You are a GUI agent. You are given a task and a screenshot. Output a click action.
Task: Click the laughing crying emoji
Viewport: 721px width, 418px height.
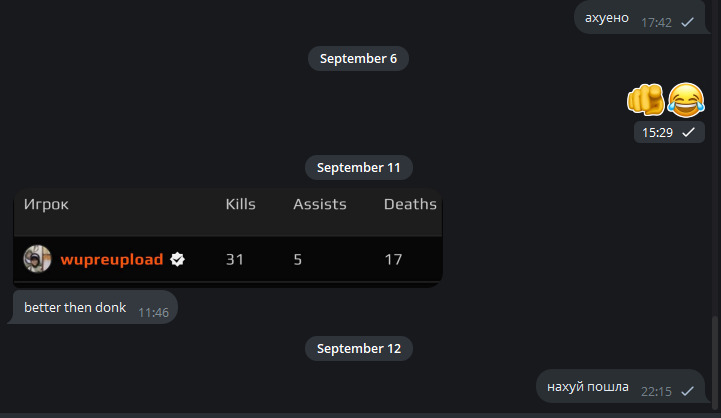(686, 99)
